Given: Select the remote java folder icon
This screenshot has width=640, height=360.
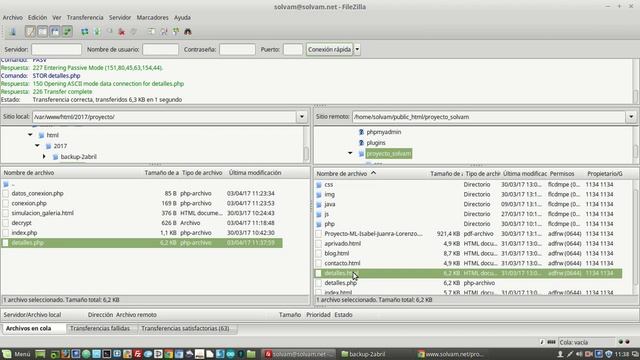Looking at the screenshot, I should pos(319,204).
